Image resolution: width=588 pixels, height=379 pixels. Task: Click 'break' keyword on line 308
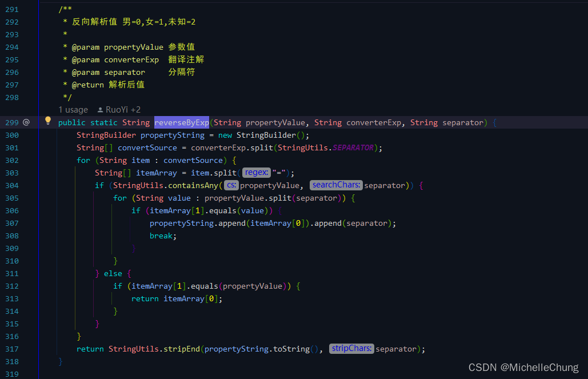(x=161, y=236)
